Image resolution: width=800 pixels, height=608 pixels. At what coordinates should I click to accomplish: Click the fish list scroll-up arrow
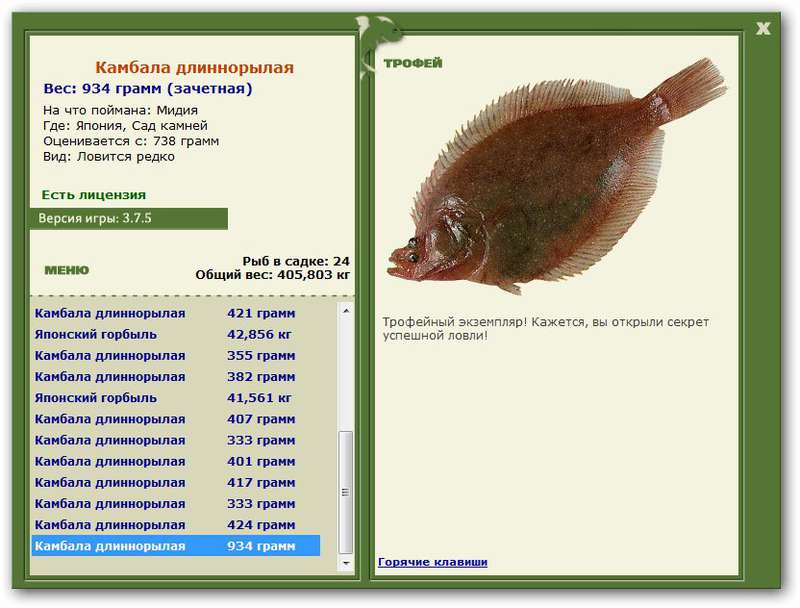[x=347, y=311]
